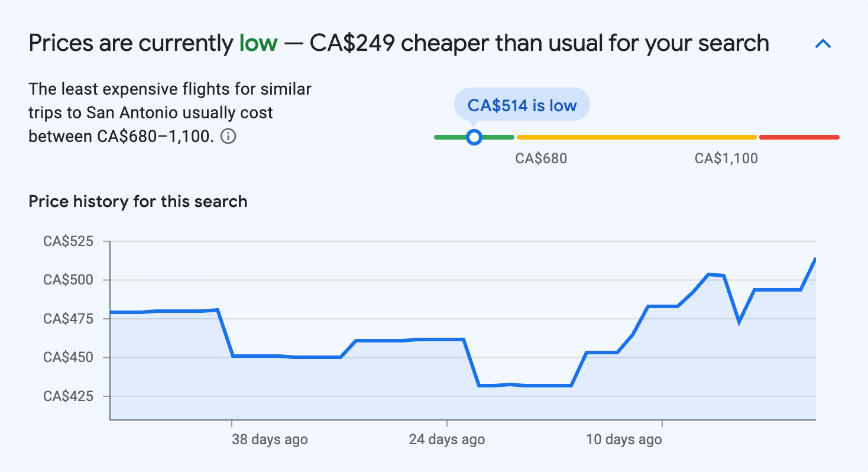The image size is (868, 472).
Task: Click the green word low in the heading
Action: [x=258, y=42]
